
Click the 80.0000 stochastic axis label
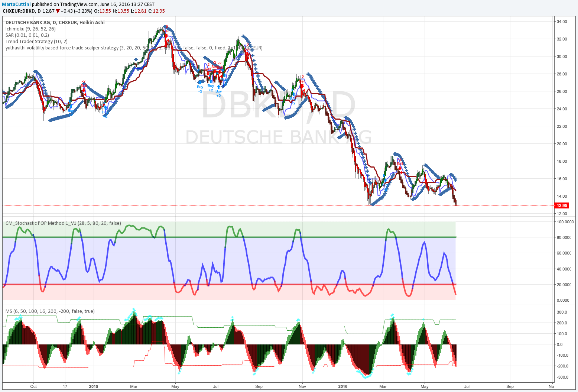click(565, 237)
